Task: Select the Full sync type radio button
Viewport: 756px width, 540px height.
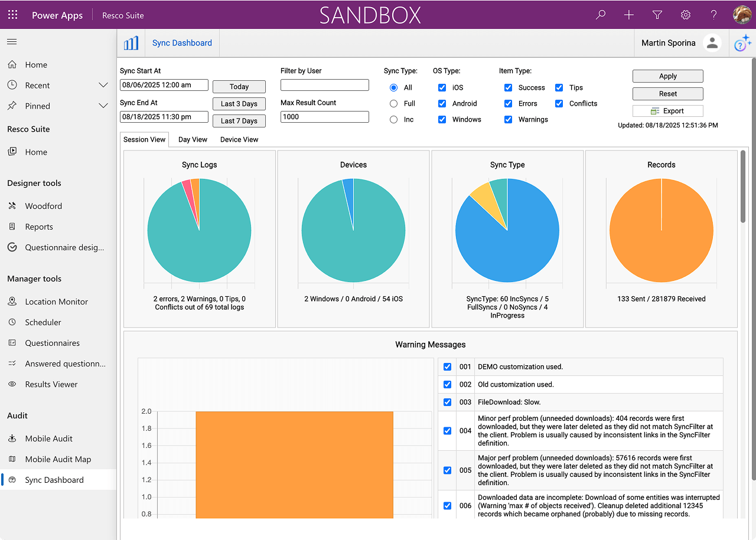Action: [x=394, y=104]
